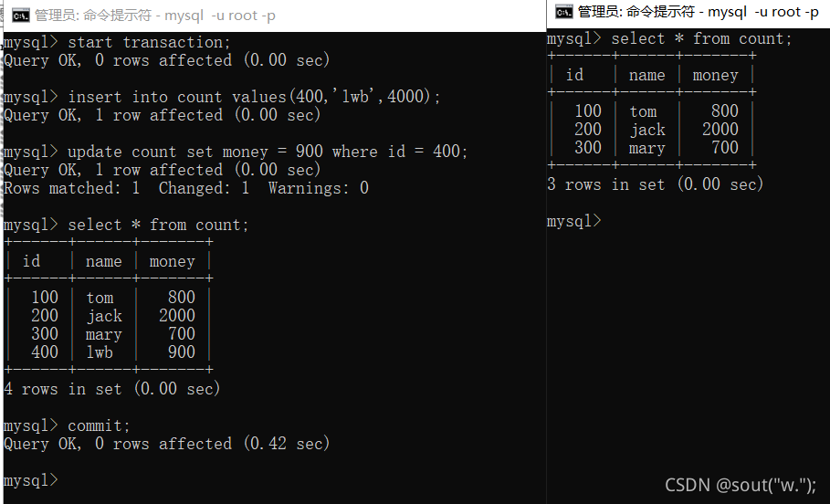Image resolution: width=830 pixels, height=504 pixels.
Task: Click 'start transaction;' command in left window
Action: point(149,42)
